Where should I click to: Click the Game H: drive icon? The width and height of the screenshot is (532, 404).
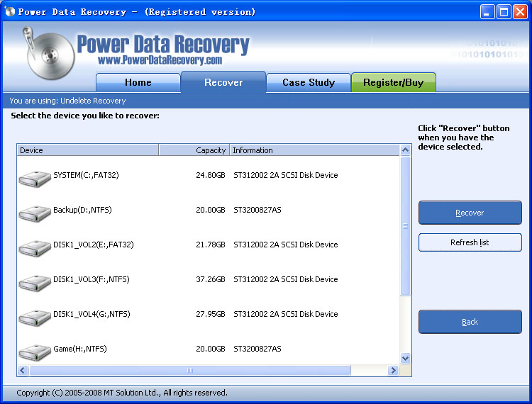coord(35,353)
